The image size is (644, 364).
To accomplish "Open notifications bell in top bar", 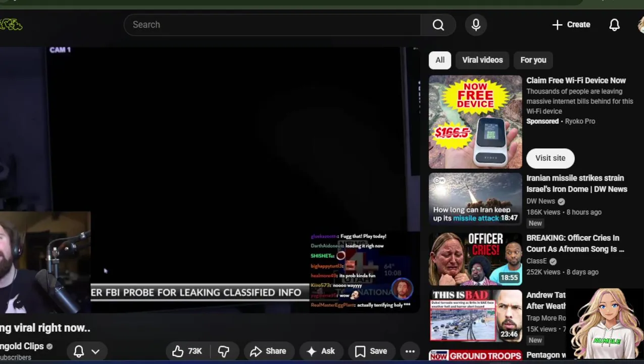I will coord(614,25).
